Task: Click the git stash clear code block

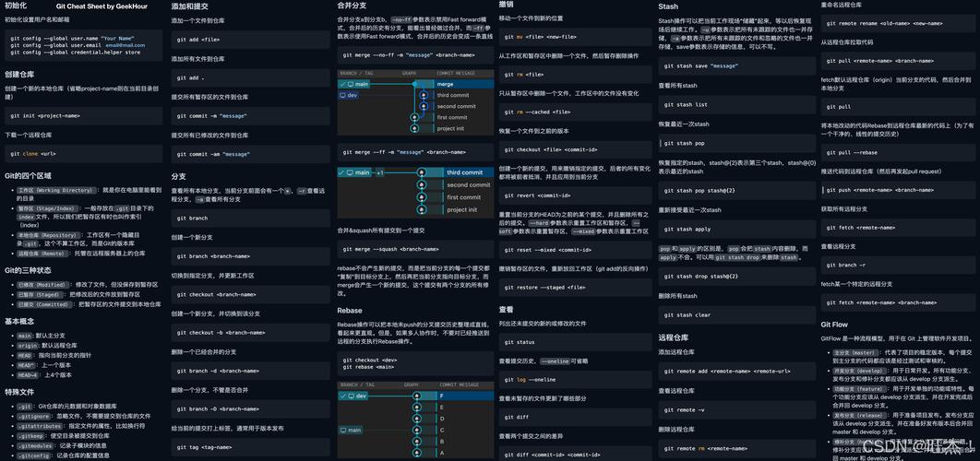Action: coord(737,314)
